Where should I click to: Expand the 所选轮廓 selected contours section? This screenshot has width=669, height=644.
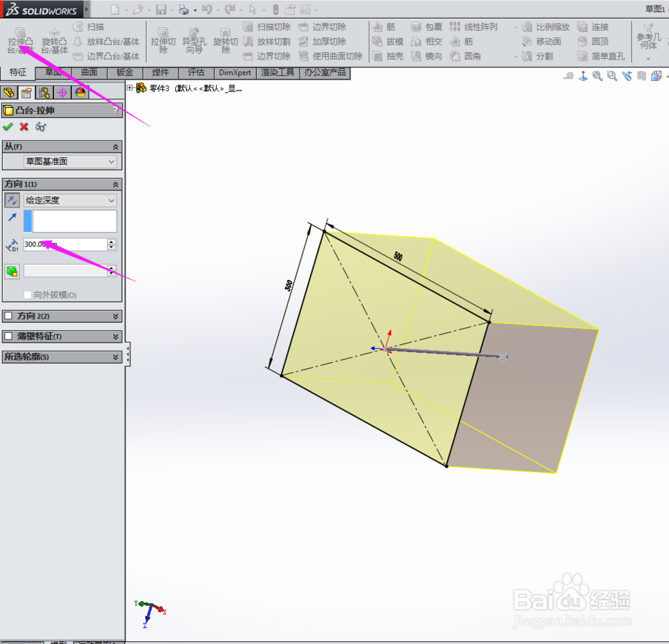point(115,357)
